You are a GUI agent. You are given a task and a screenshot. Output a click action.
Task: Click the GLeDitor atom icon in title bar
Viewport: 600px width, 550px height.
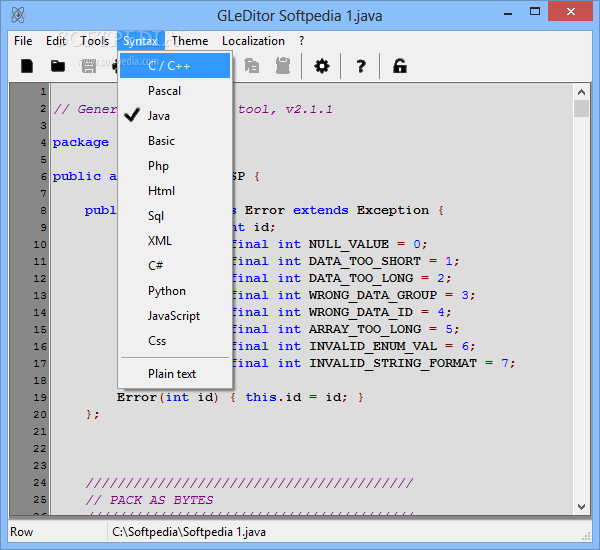click(x=18, y=15)
